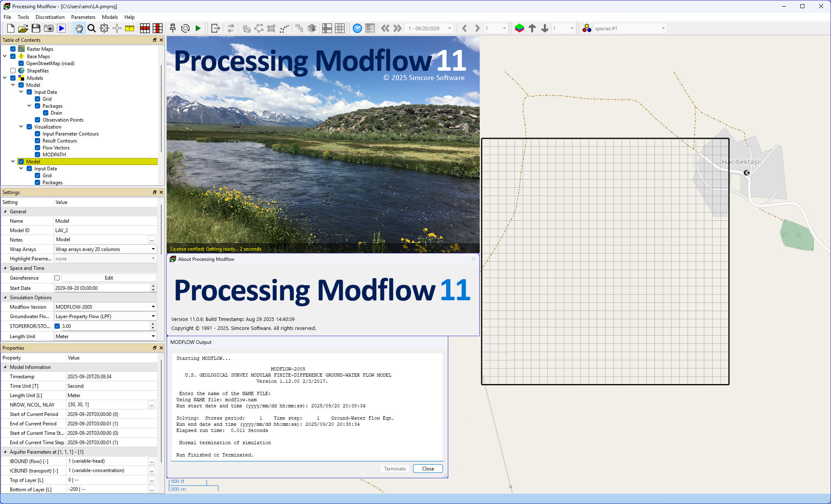Close the About Processing Modflow dialog
Viewport: 831px width, 504px height.
(x=473, y=259)
